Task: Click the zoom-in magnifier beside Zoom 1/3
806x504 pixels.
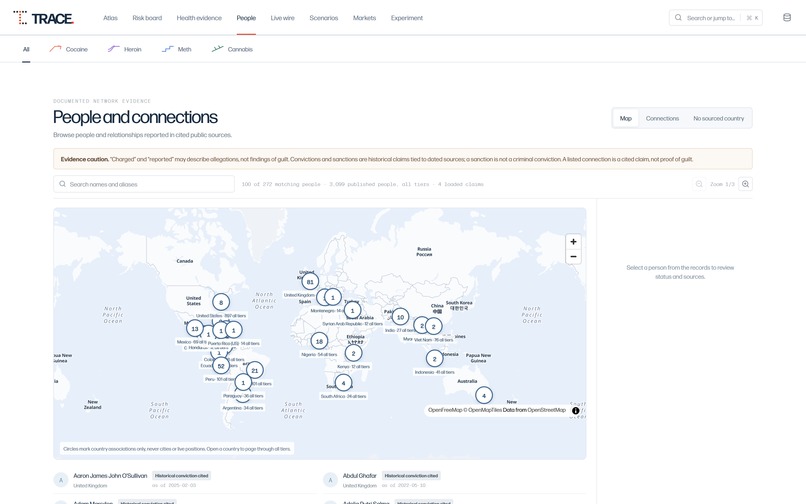Action: click(745, 184)
